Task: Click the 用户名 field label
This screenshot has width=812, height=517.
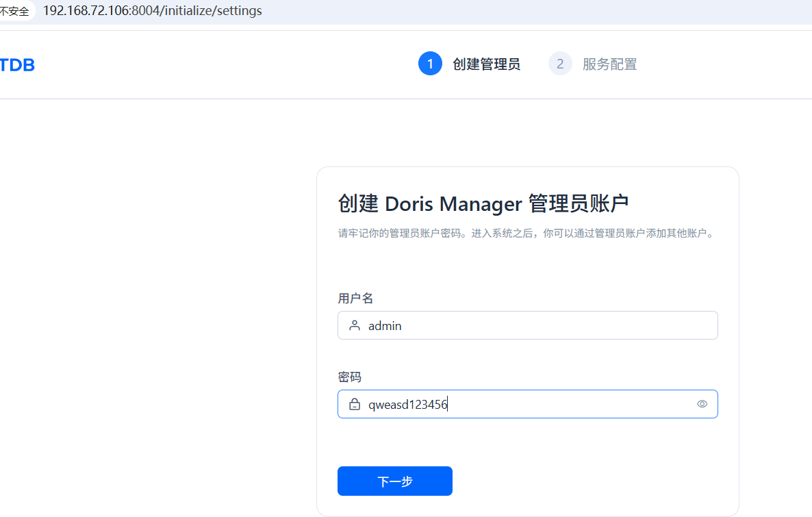Action: click(x=355, y=299)
